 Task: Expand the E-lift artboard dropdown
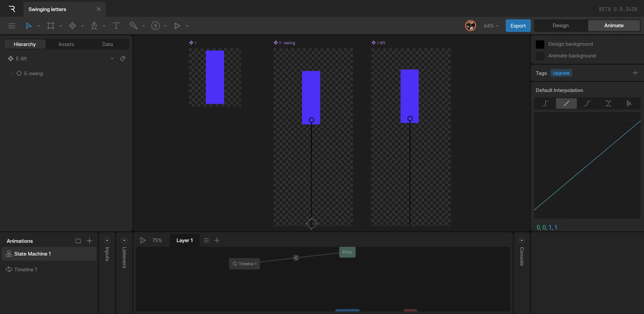click(112, 59)
